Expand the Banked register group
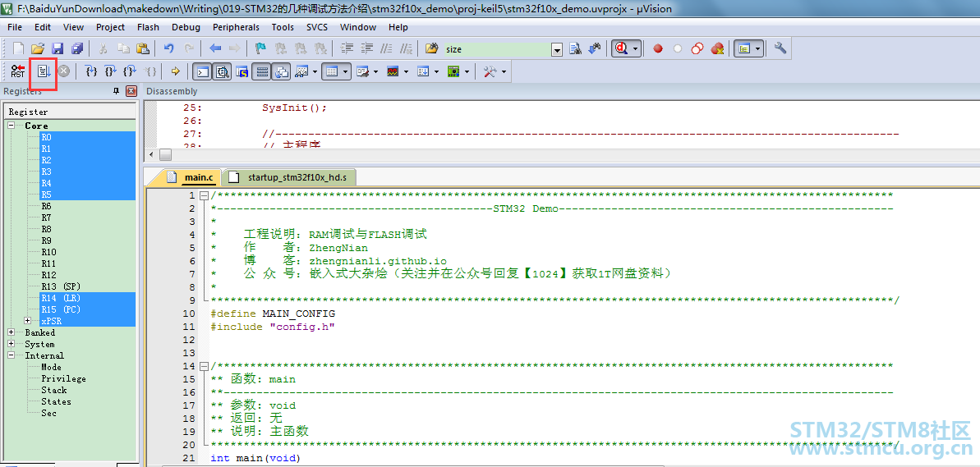Viewport: 980px width, 467px height. click(12, 332)
